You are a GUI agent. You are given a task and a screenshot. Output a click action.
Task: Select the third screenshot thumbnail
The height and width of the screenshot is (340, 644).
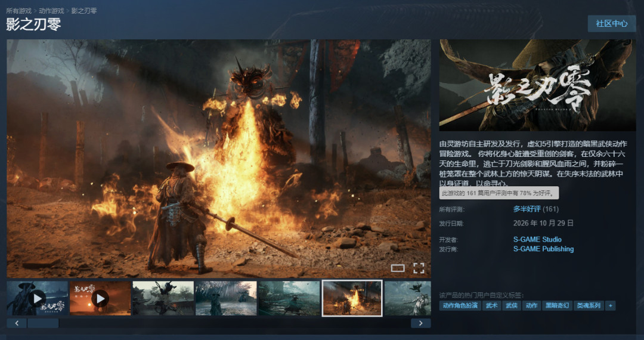163,298
